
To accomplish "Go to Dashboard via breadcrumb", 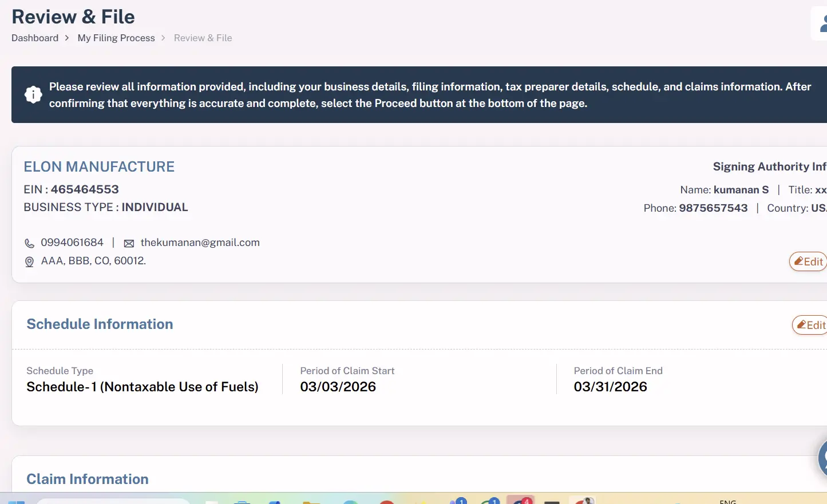I will pyautogui.click(x=35, y=38).
